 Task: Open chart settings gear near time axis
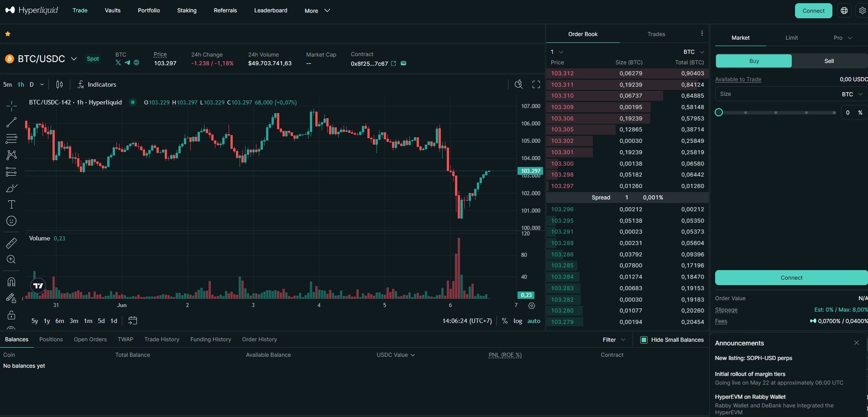click(532, 306)
